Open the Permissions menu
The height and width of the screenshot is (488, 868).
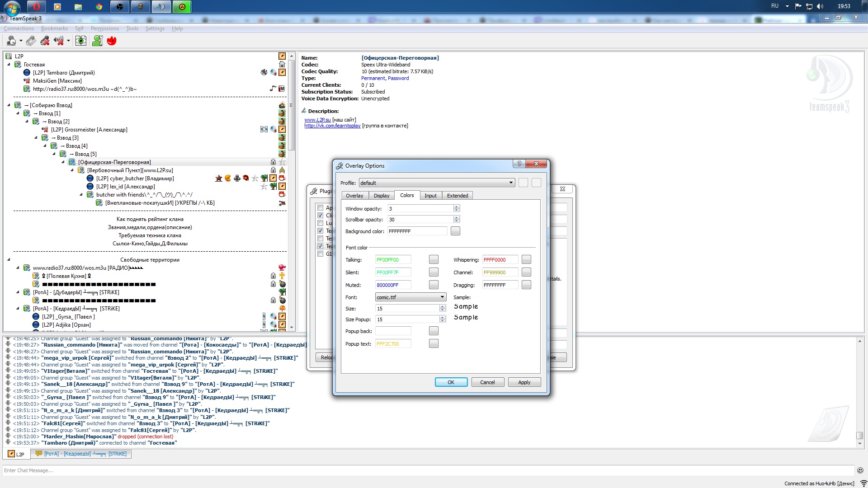[104, 28]
